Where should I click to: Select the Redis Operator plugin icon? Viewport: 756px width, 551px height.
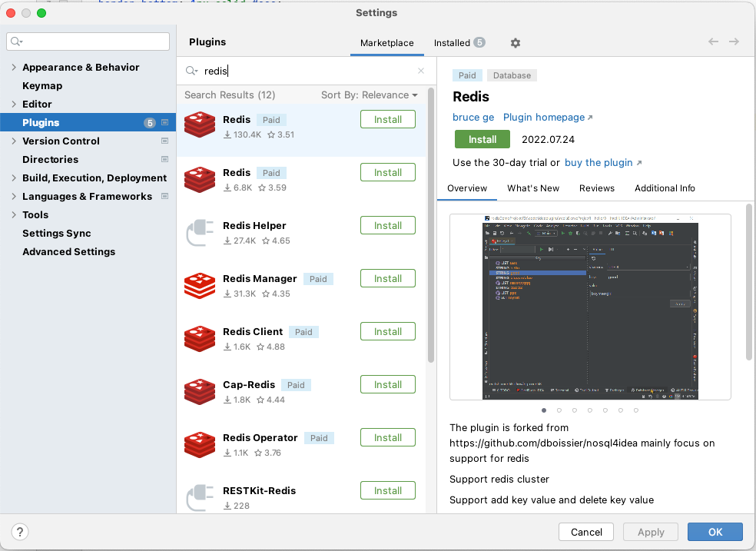tap(200, 445)
